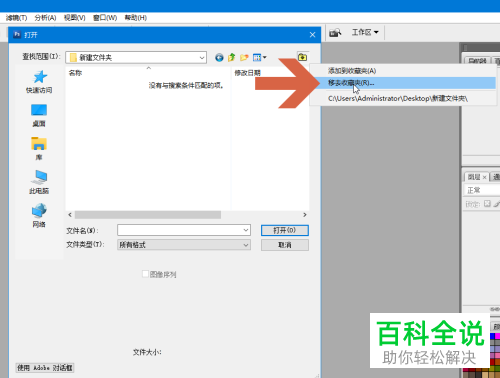Open the 分析(A) menu
Screen dimensions: 500x378
(x=45, y=18)
